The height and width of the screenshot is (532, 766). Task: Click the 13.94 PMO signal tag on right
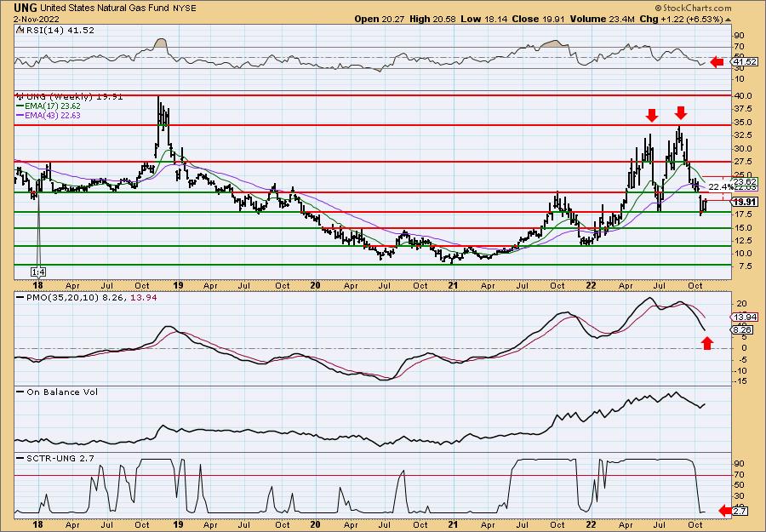point(746,317)
